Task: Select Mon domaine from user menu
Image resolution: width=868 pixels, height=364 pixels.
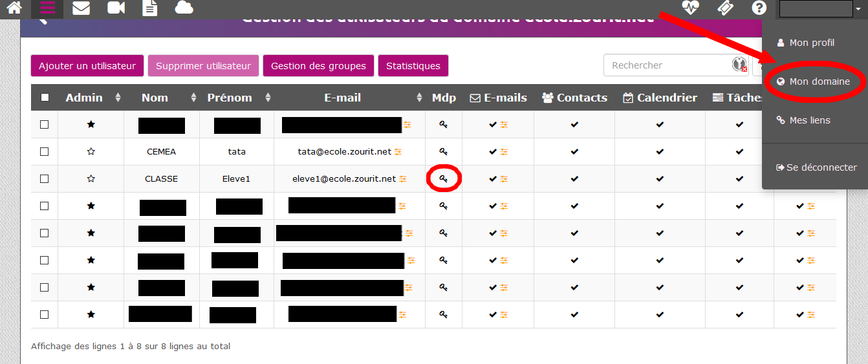Action: [819, 81]
